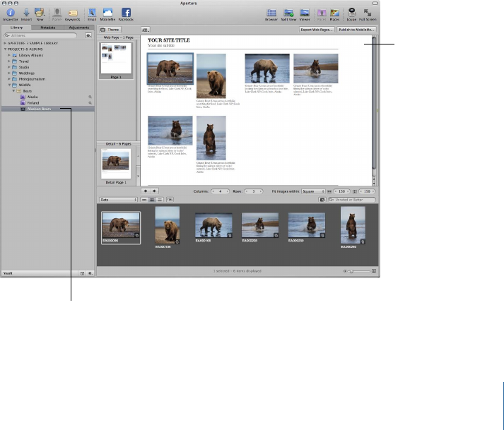Image resolution: width=504 pixels, height=430 pixels.
Task: Open the Inspector from the toolbar
Action: pos(11,13)
